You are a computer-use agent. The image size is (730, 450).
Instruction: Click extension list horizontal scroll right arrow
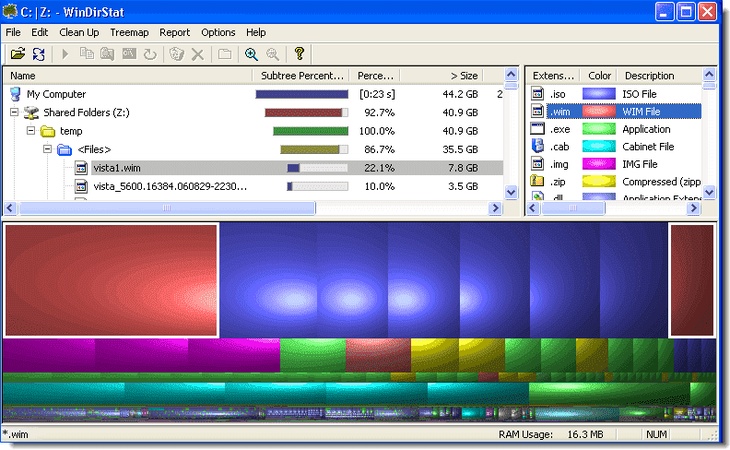[x=693, y=208]
